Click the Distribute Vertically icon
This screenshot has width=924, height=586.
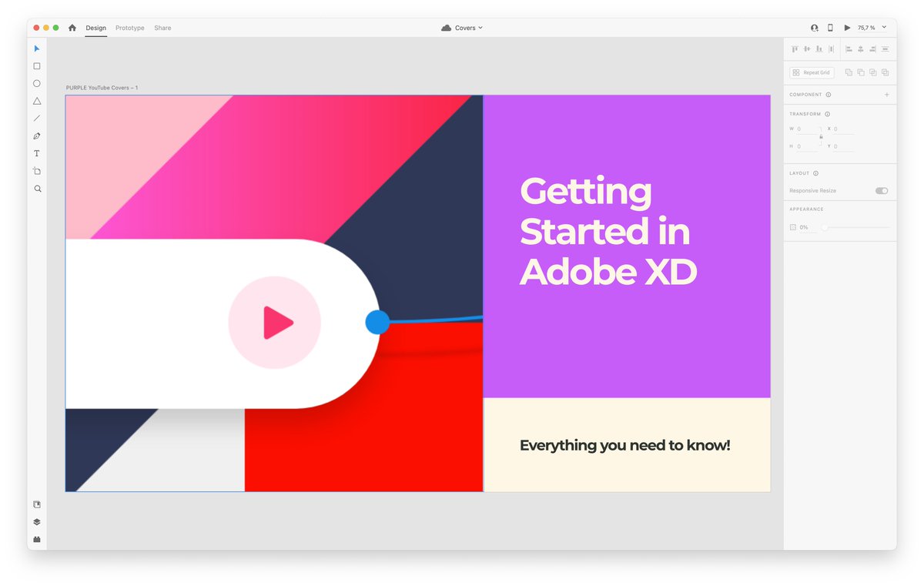point(832,49)
